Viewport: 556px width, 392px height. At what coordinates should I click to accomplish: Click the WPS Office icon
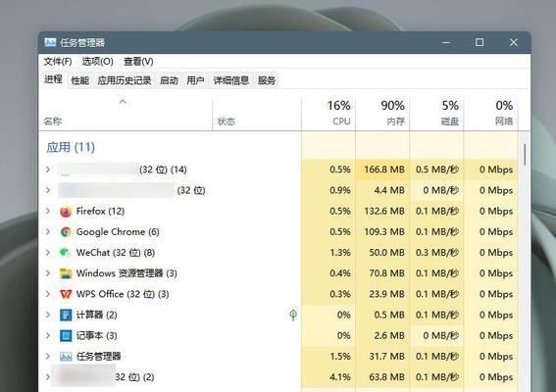pos(66,294)
